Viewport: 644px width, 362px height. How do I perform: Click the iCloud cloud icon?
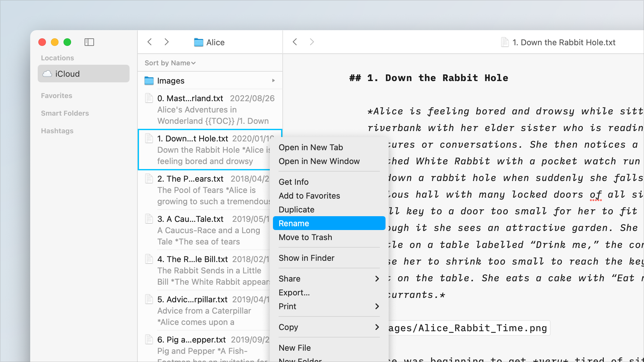(x=47, y=74)
